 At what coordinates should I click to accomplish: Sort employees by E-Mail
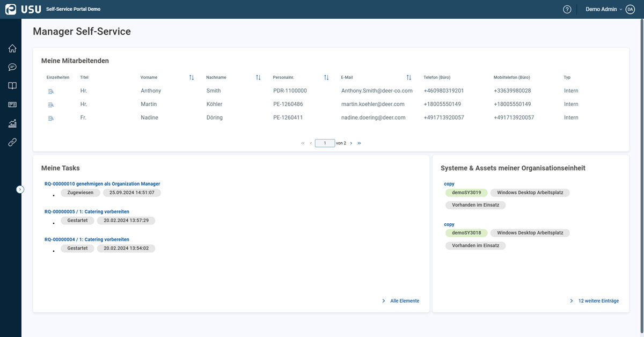[x=409, y=78]
